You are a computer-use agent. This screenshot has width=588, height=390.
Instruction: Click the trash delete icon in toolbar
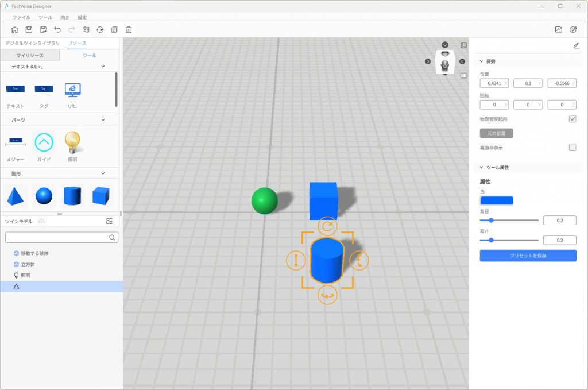tap(129, 30)
